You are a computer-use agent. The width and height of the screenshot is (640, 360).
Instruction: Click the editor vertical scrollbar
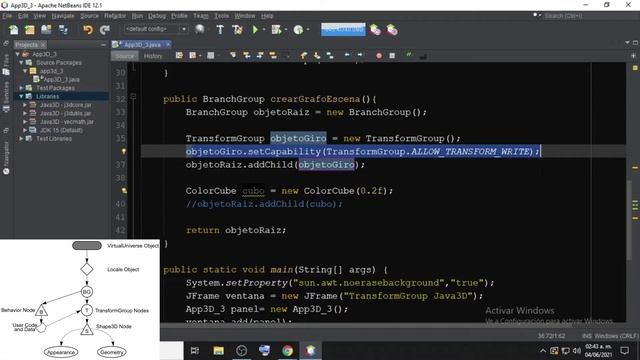pyautogui.click(x=629, y=219)
